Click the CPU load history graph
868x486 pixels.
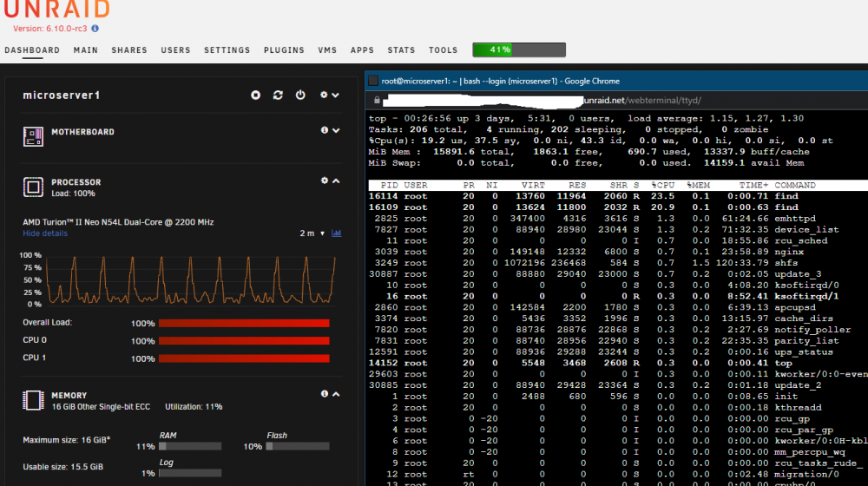point(191,279)
